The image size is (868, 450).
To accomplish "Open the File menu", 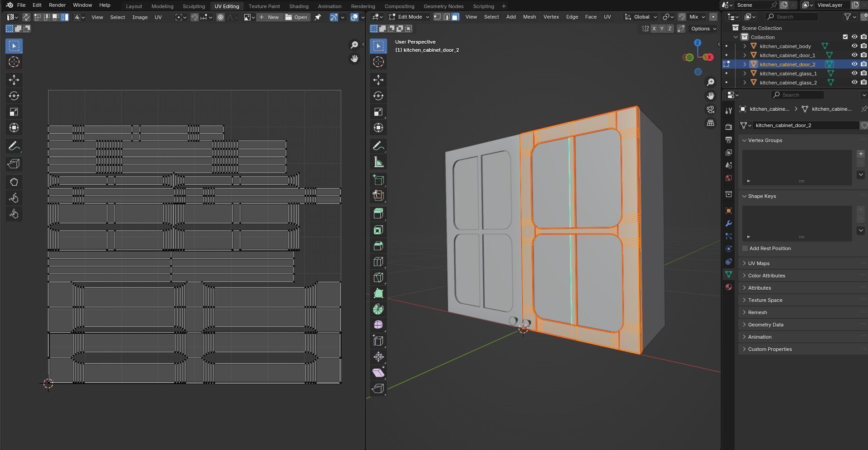I will click(21, 5).
